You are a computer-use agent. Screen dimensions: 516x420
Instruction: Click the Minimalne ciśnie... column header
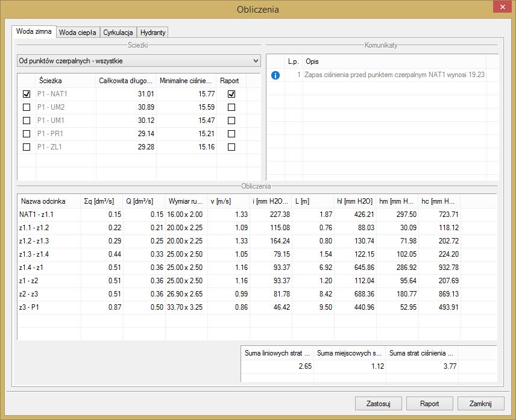click(x=187, y=81)
